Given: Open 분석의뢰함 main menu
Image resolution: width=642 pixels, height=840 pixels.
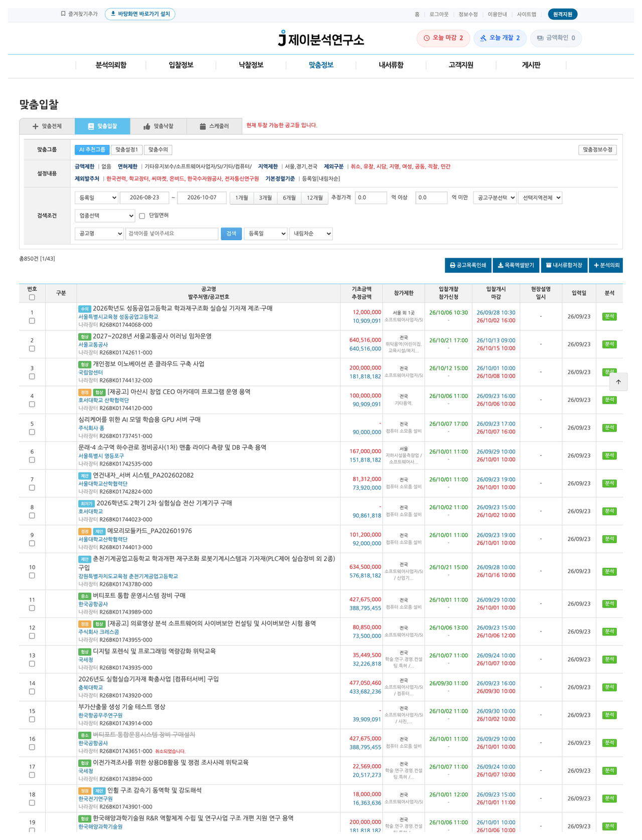Looking at the screenshot, I should [x=111, y=65].
